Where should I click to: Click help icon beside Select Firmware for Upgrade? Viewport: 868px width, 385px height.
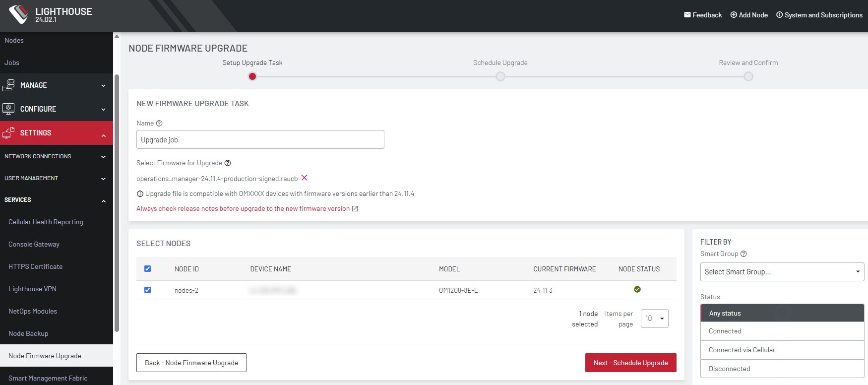(x=228, y=163)
